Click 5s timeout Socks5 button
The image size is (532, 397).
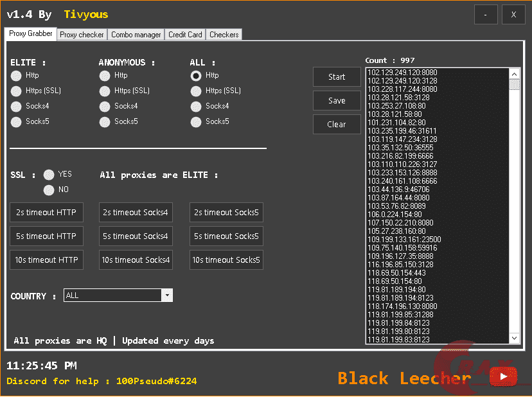point(226,236)
